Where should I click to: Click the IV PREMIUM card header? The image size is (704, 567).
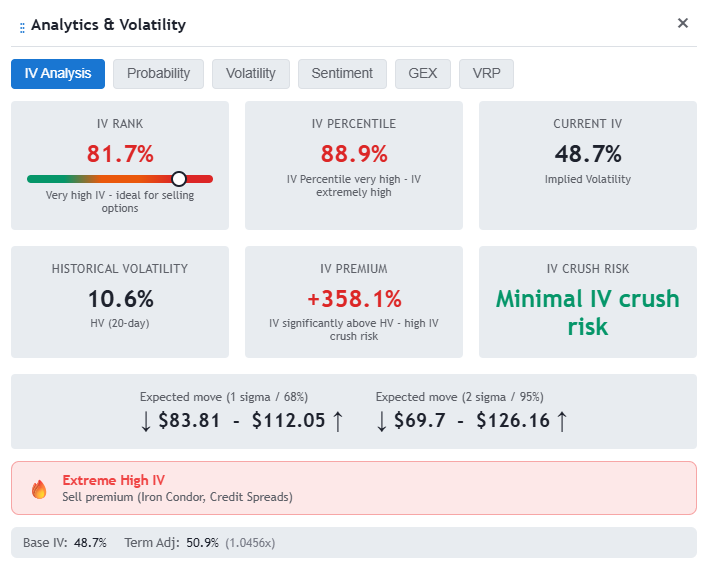(x=354, y=268)
